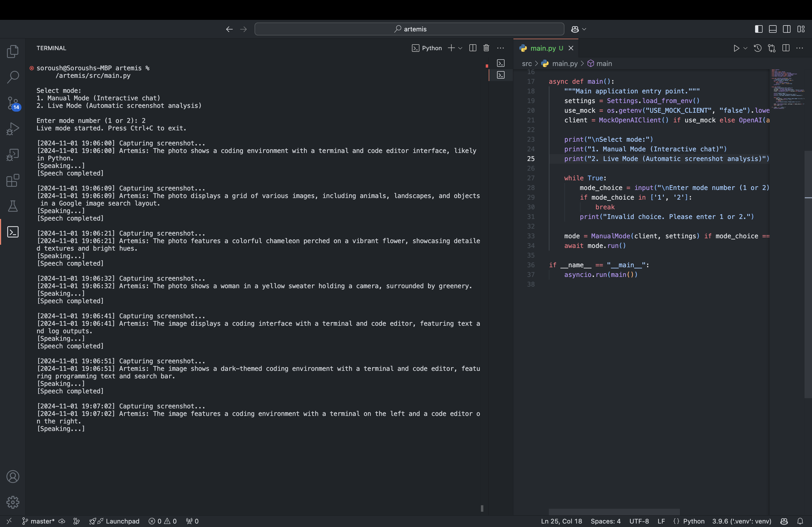The image size is (812, 527).
Task: Kill terminal with the trash icon
Action: click(486, 48)
